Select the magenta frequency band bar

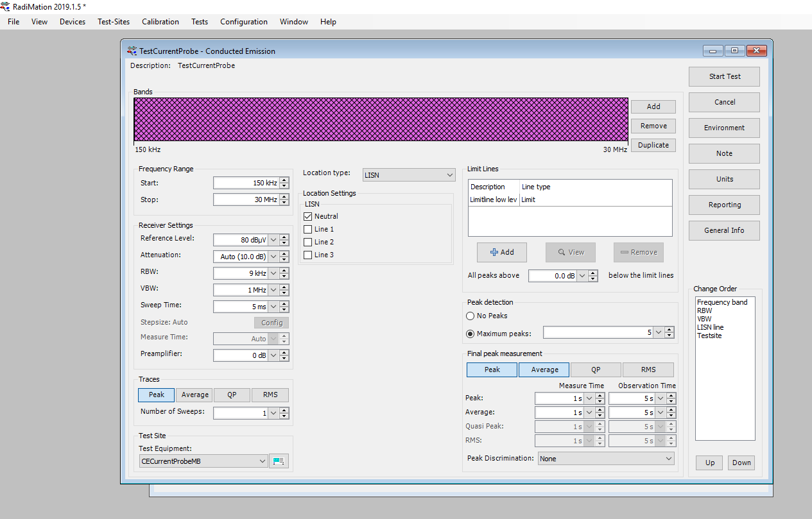[x=381, y=120]
